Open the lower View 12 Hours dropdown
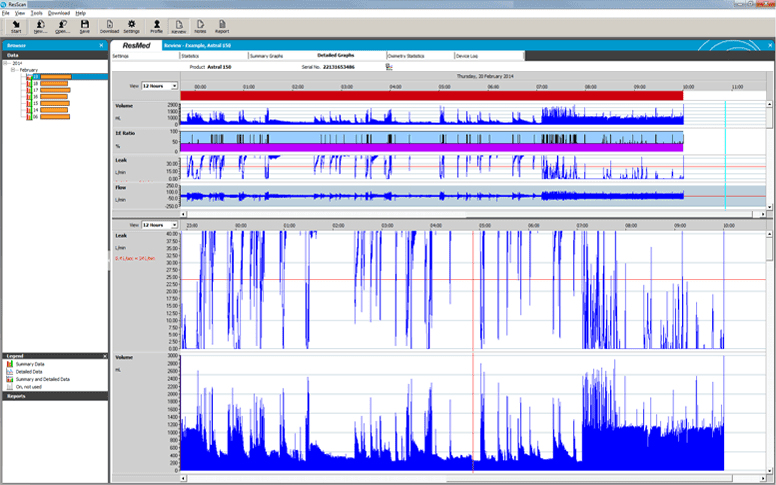 pyautogui.click(x=173, y=225)
